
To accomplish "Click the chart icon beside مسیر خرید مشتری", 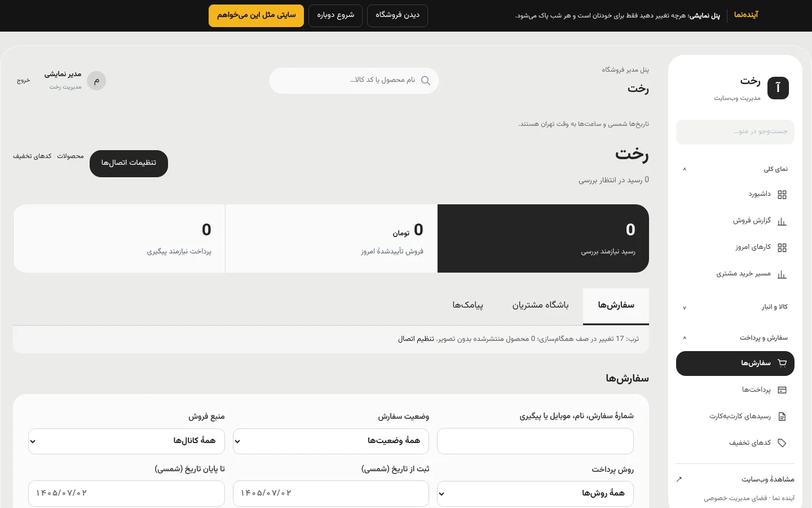I will (782, 274).
